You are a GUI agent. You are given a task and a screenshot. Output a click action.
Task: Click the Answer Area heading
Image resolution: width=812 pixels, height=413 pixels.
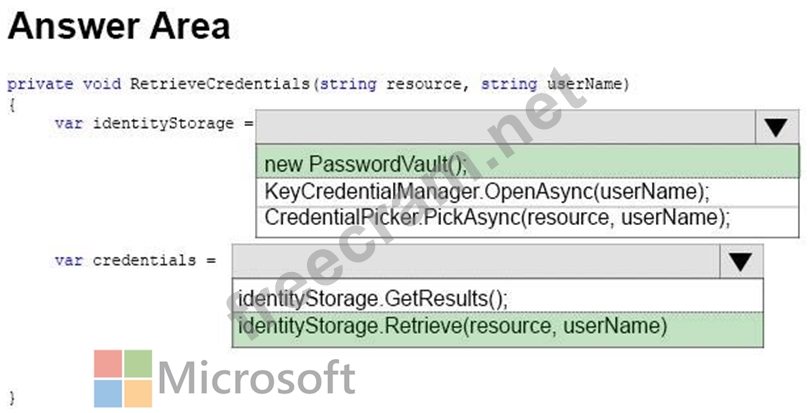pyautogui.click(x=119, y=26)
